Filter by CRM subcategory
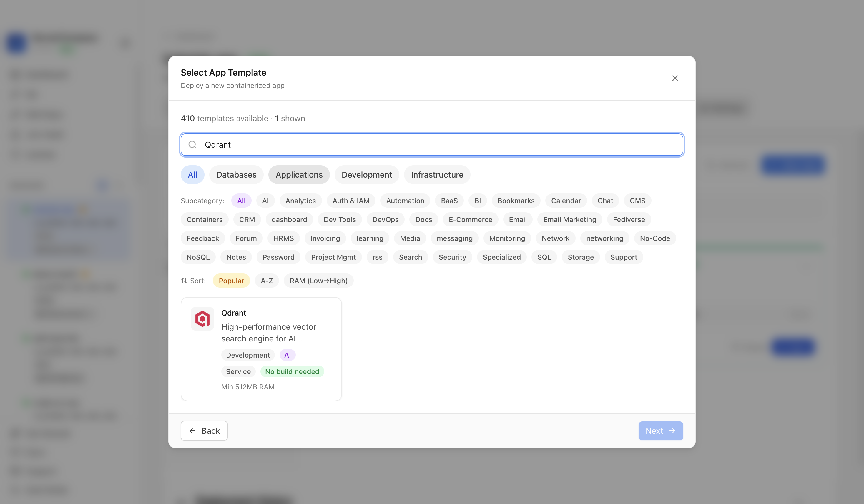Image resolution: width=864 pixels, height=504 pixels. [247, 220]
